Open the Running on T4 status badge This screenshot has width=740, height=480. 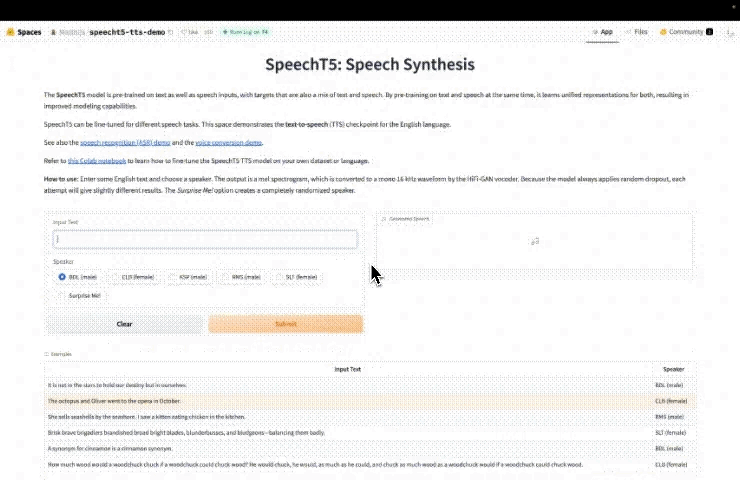pyautogui.click(x=245, y=32)
